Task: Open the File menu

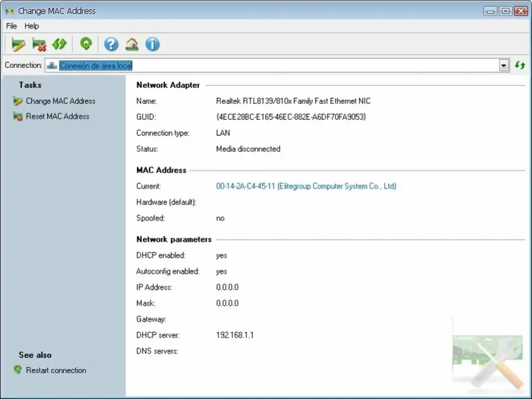Action: [11, 26]
